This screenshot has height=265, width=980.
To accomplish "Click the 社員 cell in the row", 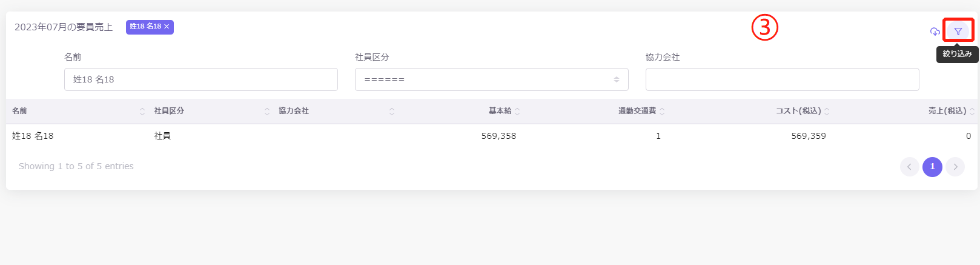I will (x=162, y=136).
